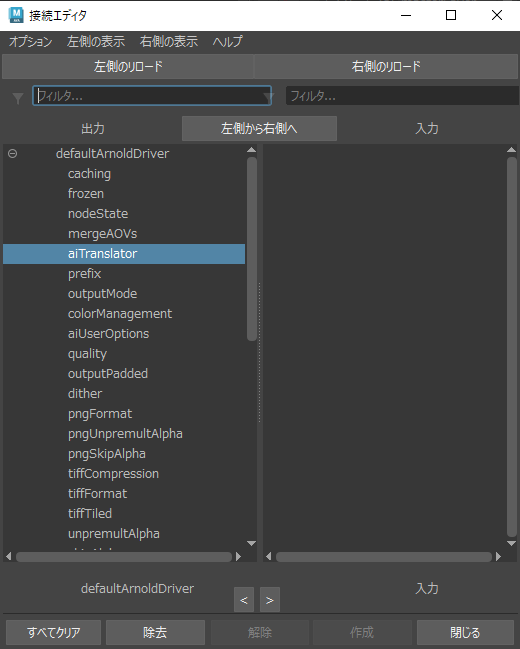Viewport: 520px width, 649px height.
Task: Select the dither attribute
Action: pyautogui.click(x=124, y=394)
